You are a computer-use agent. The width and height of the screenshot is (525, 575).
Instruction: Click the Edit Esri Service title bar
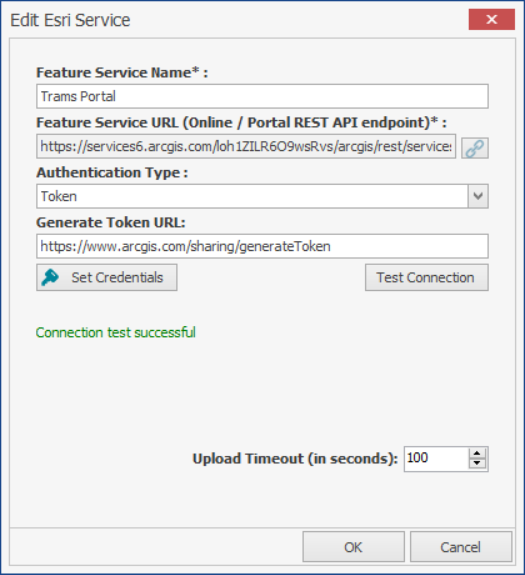235,20
